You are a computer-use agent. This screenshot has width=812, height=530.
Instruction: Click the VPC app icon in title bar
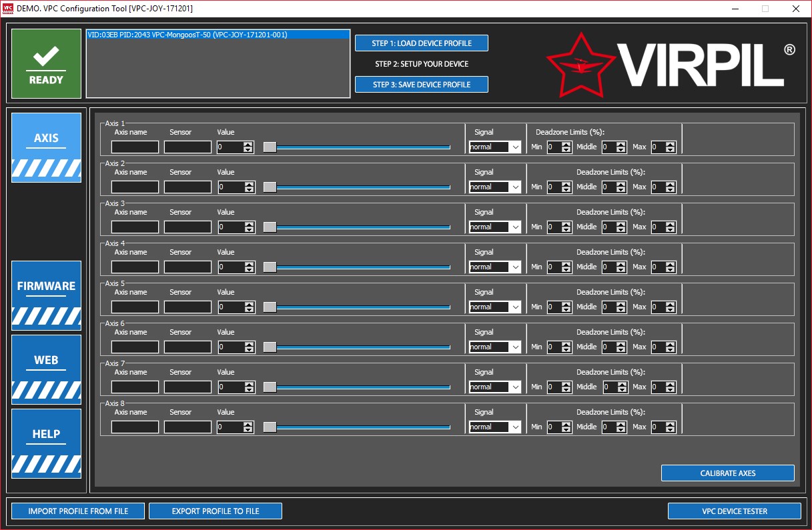pyautogui.click(x=8, y=9)
